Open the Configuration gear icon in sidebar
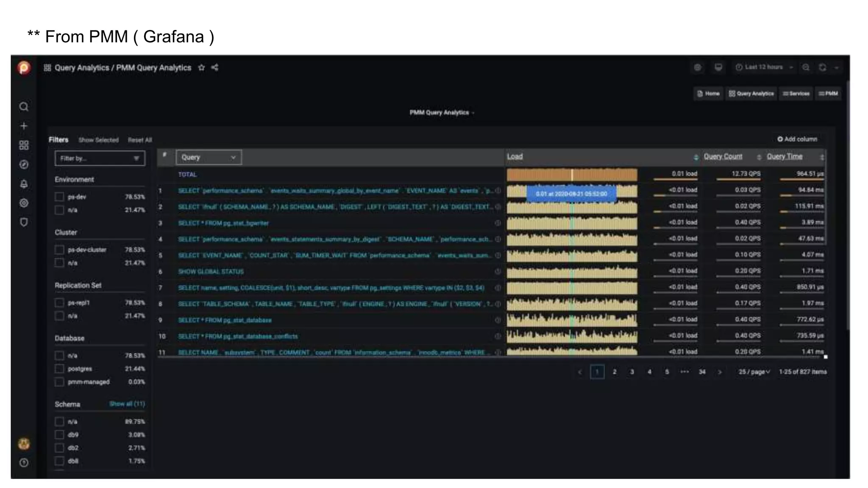Image resolution: width=868 pixels, height=488 pixels. tap(24, 203)
